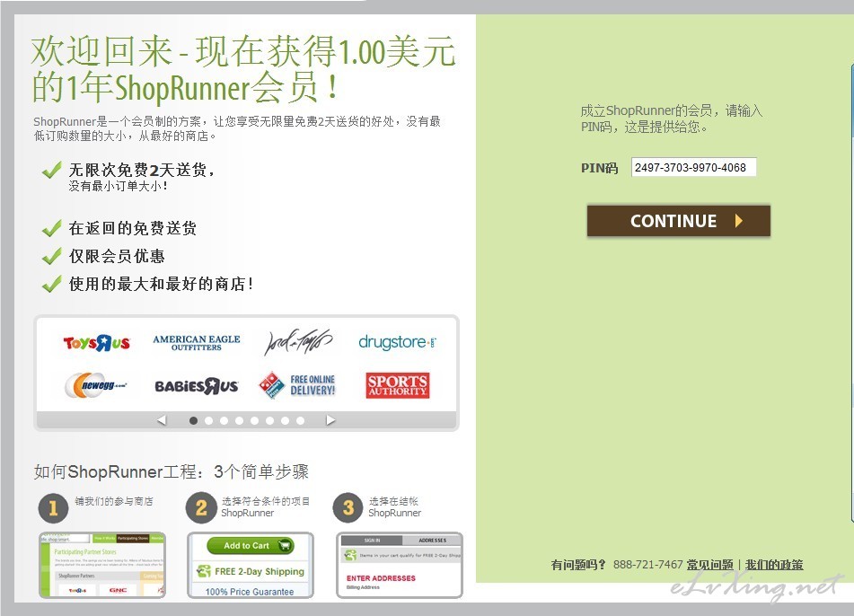
Task: Click the next arrow in store carousel
Action: click(330, 420)
